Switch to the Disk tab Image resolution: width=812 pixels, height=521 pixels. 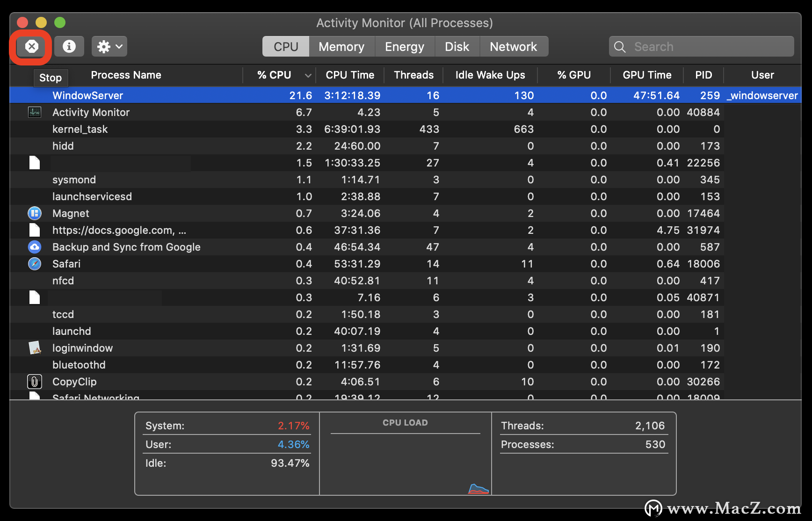[x=457, y=46]
